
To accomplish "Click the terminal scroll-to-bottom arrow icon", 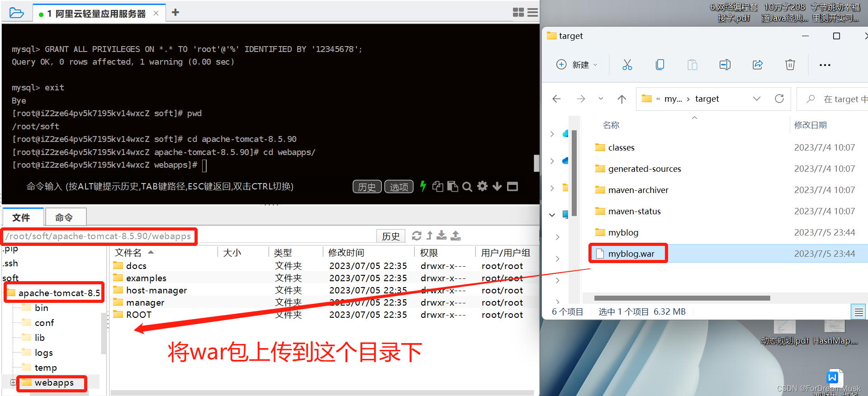I will point(497,186).
